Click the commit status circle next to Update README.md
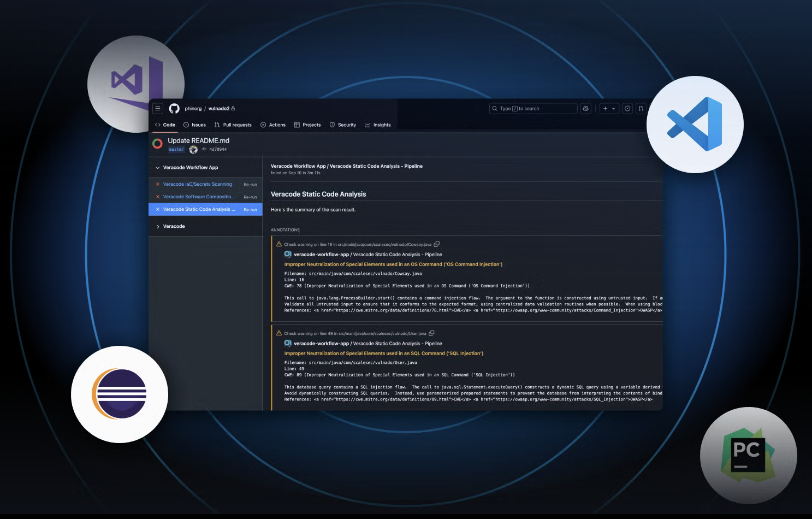Screen dimensions: 812x519 point(157,144)
